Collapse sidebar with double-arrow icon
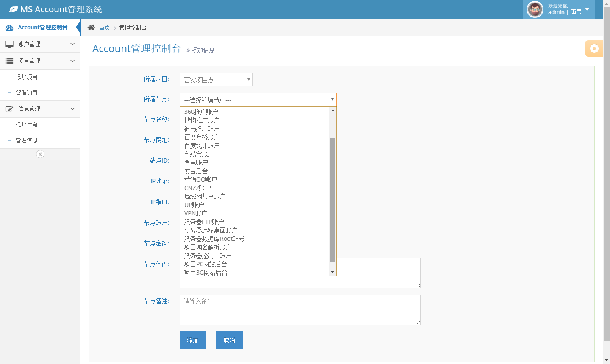Image resolution: width=610 pixels, height=364 pixels. tap(40, 154)
